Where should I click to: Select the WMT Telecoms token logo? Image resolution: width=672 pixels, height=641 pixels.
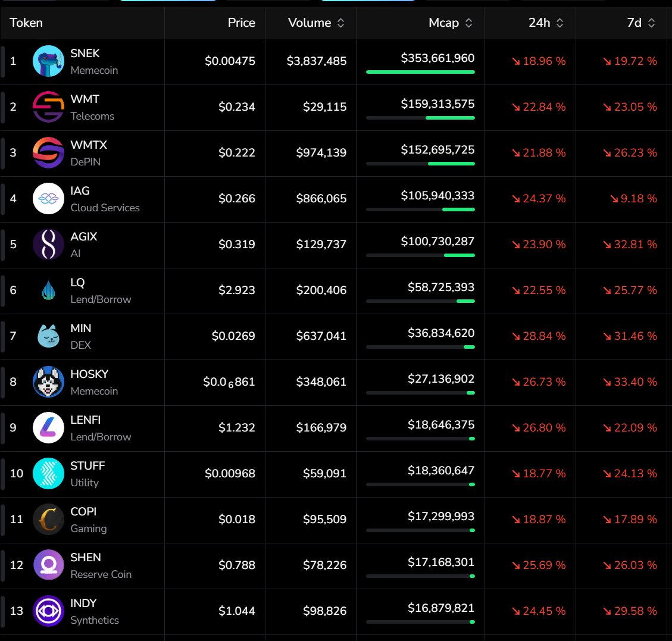48,107
